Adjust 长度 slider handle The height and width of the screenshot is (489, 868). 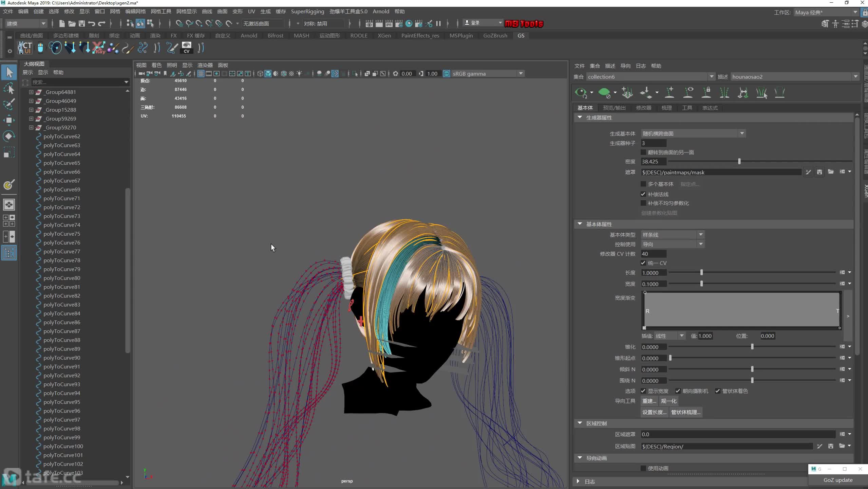click(701, 273)
